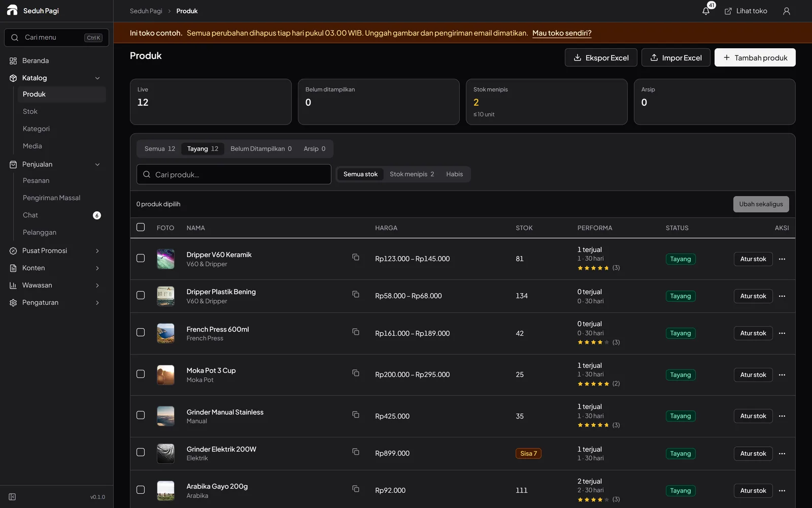Open Kategori in Katalog submenu
The image size is (812, 508).
(x=61, y=129)
